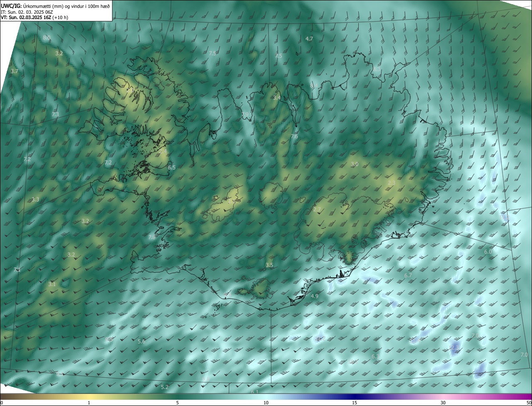532x406 pixels.
Task: Click the "6.7" value on the map
Action: click(x=408, y=276)
